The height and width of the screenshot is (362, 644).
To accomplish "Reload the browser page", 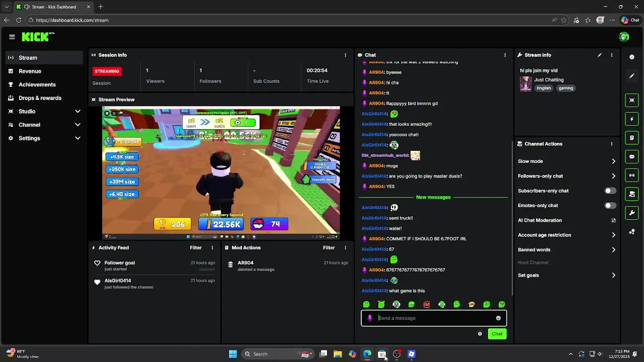I will coord(19,20).
